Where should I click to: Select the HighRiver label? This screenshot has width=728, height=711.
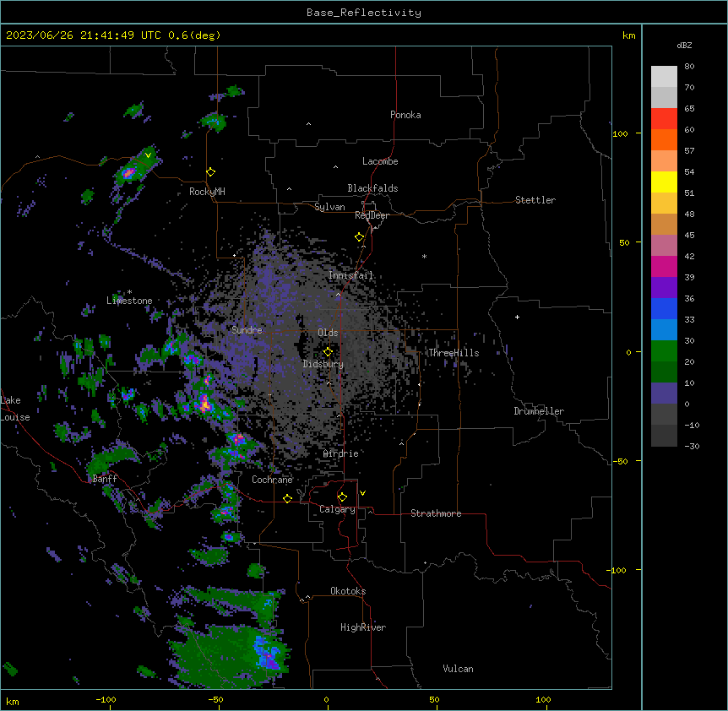pyautogui.click(x=363, y=627)
